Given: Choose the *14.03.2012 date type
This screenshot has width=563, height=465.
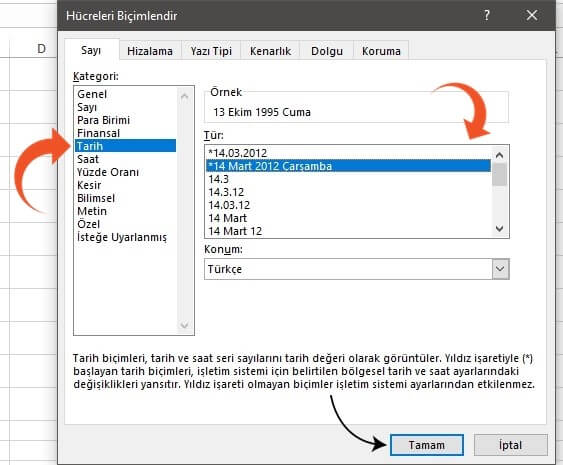Looking at the screenshot, I should pos(348,153).
